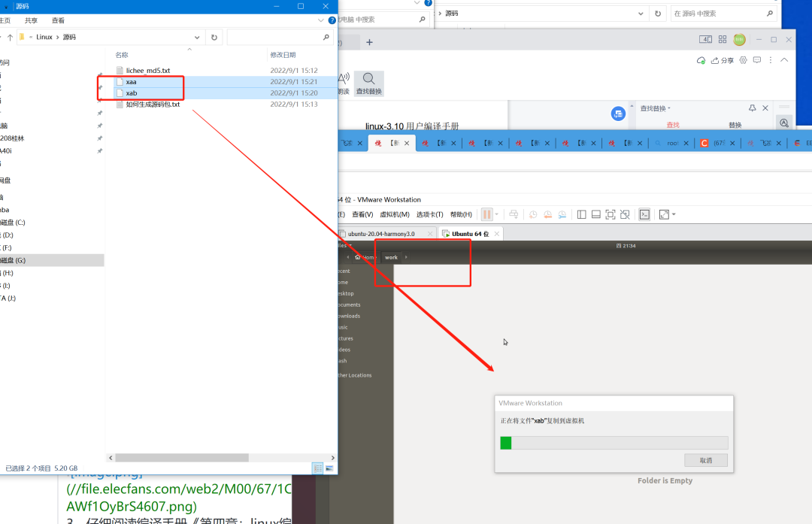Viewport: 812px width, 524px height.
Task: Click Explorer horizontal scrollbar thumb
Action: pyautogui.click(x=182, y=458)
